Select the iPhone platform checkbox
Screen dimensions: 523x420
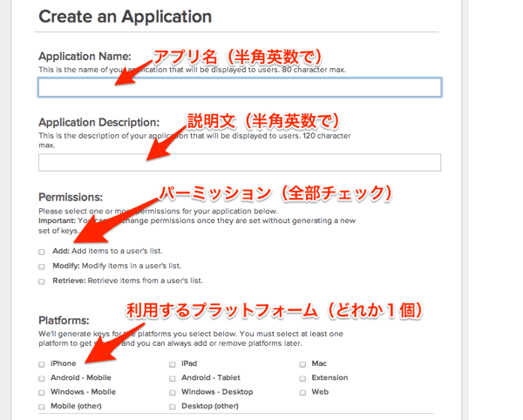click(42, 364)
